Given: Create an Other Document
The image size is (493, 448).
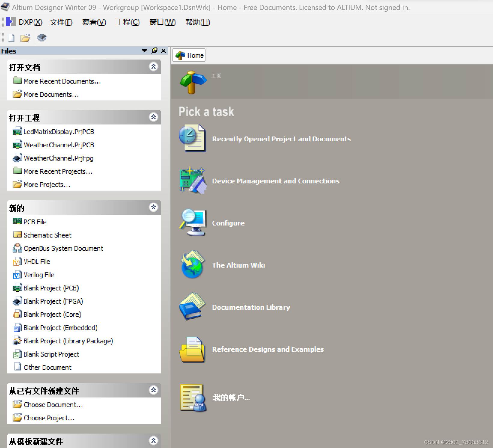Looking at the screenshot, I should [47, 367].
